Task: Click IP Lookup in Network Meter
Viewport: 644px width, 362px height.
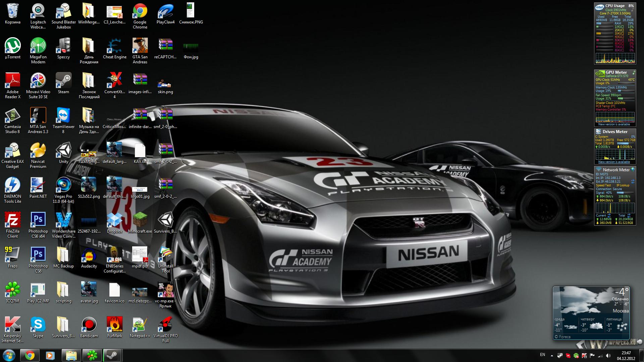Action: pyautogui.click(x=623, y=185)
